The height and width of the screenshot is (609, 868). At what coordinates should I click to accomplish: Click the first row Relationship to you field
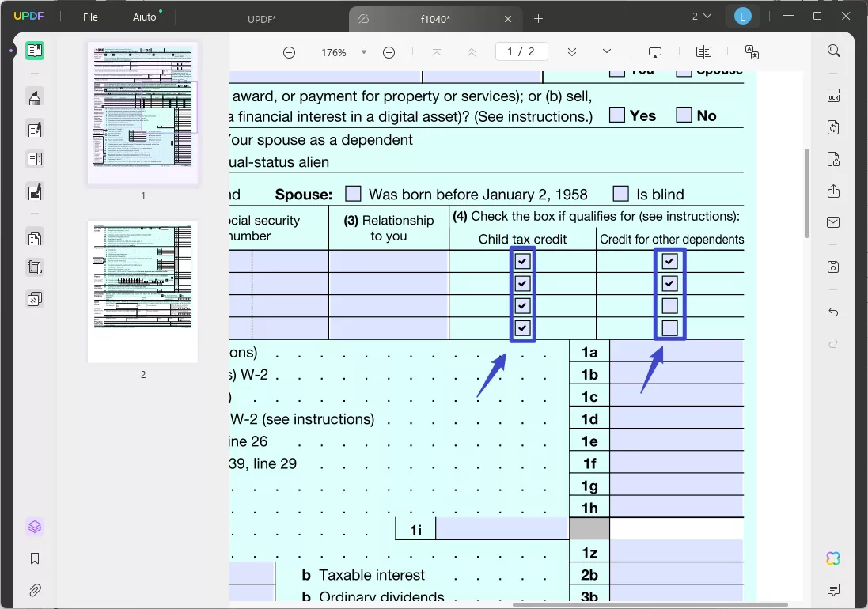tap(389, 261)
